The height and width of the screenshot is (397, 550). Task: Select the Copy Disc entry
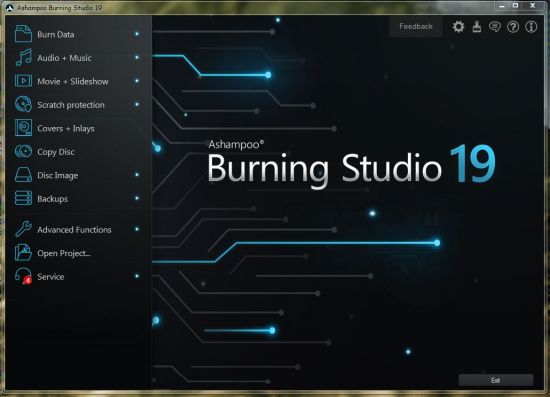click(56, 152)
